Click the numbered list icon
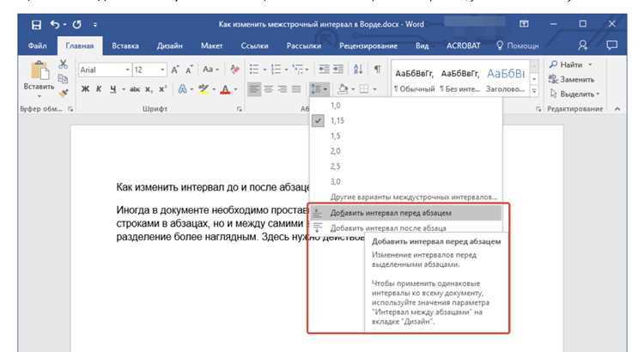Screen dimensions: 644x352 tap(276, 70)
